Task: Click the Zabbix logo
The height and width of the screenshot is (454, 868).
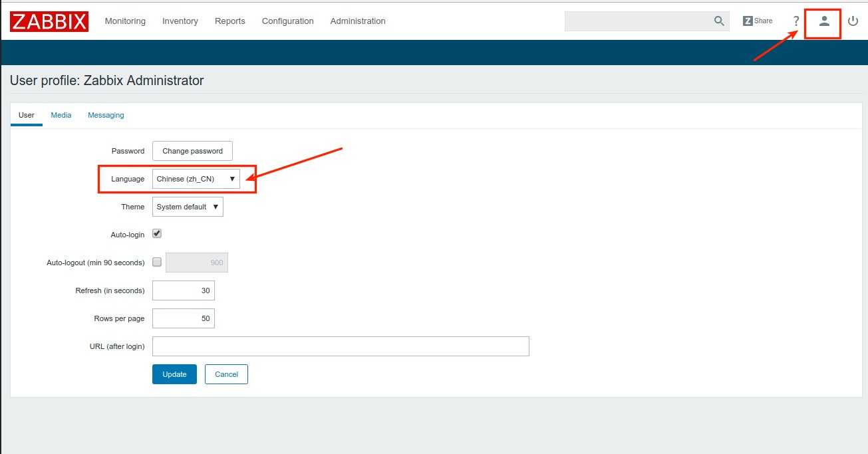Action: 49,21
